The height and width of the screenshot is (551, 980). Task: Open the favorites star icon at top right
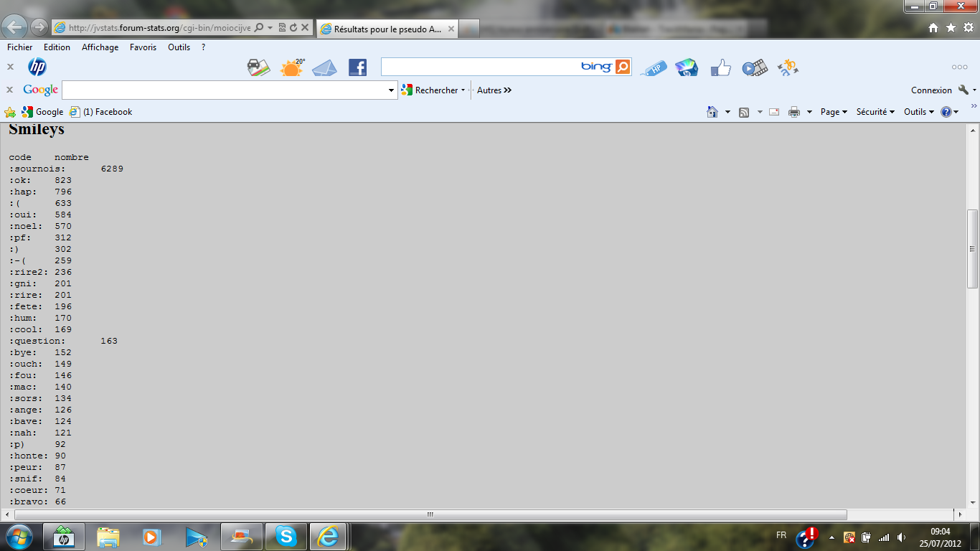pyautogui.click(x=951, y=27)
